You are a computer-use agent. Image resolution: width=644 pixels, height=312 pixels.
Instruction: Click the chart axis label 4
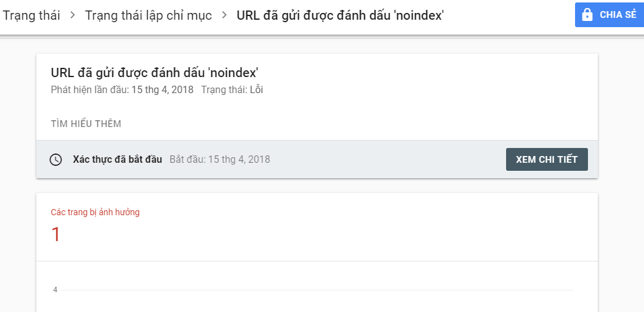click(55, 290)
